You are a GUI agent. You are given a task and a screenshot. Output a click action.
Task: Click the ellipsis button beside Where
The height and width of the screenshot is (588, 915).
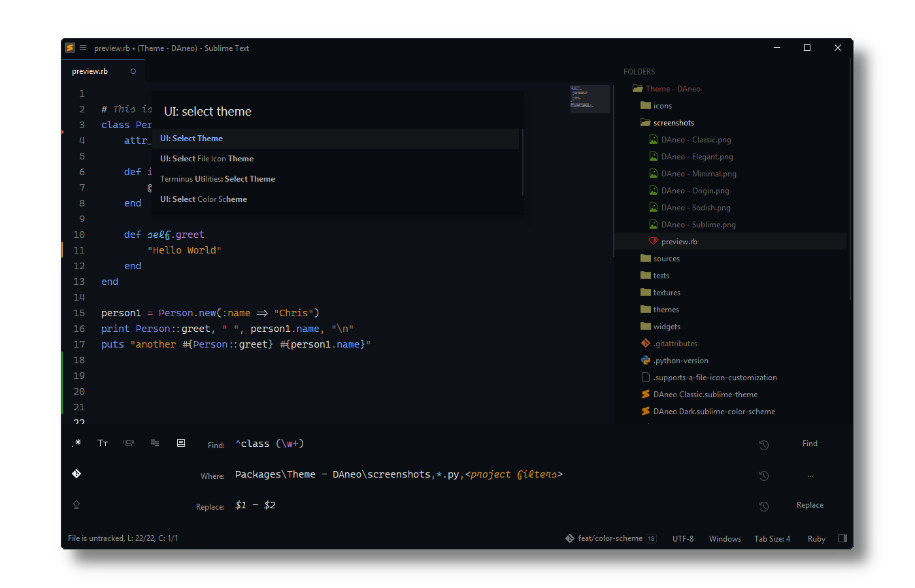(810, 476)
